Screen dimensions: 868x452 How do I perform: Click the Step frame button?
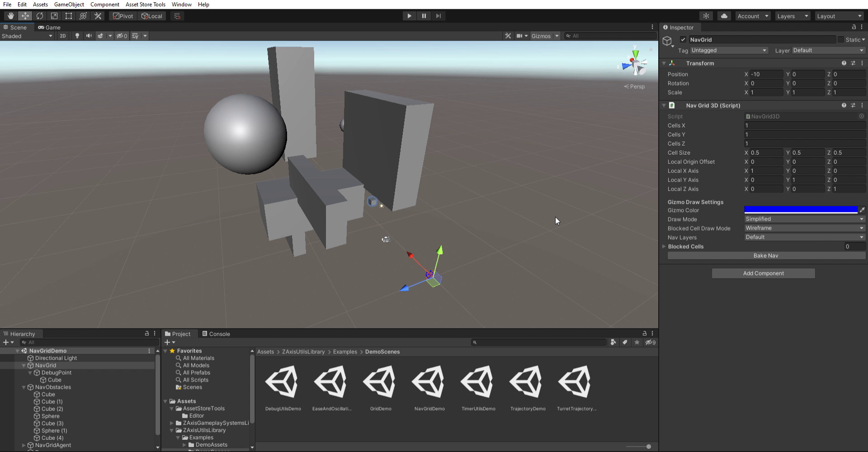pos(438,16)
